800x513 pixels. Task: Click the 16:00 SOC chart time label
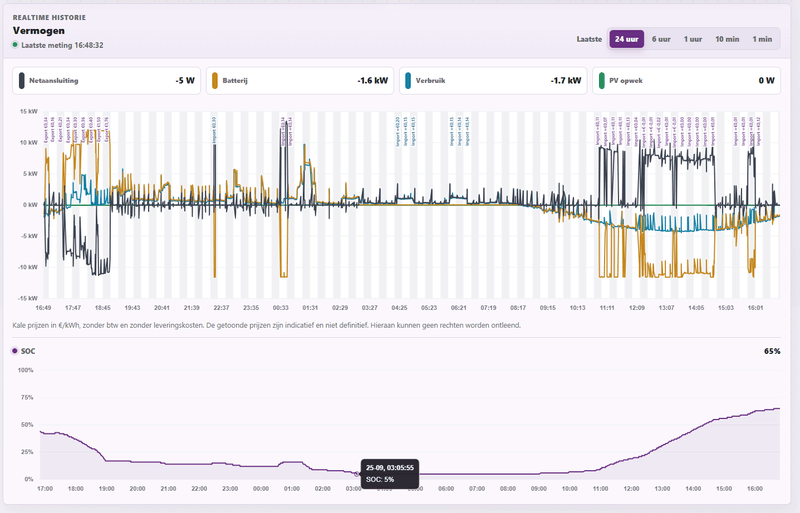point(755,488)
